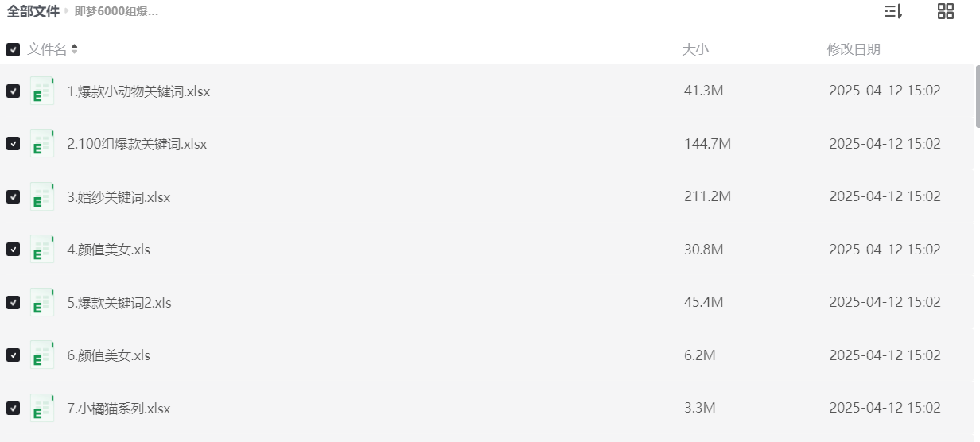Click the 1.爆款小动物关键词.xlsx file icon

(42, 91)
